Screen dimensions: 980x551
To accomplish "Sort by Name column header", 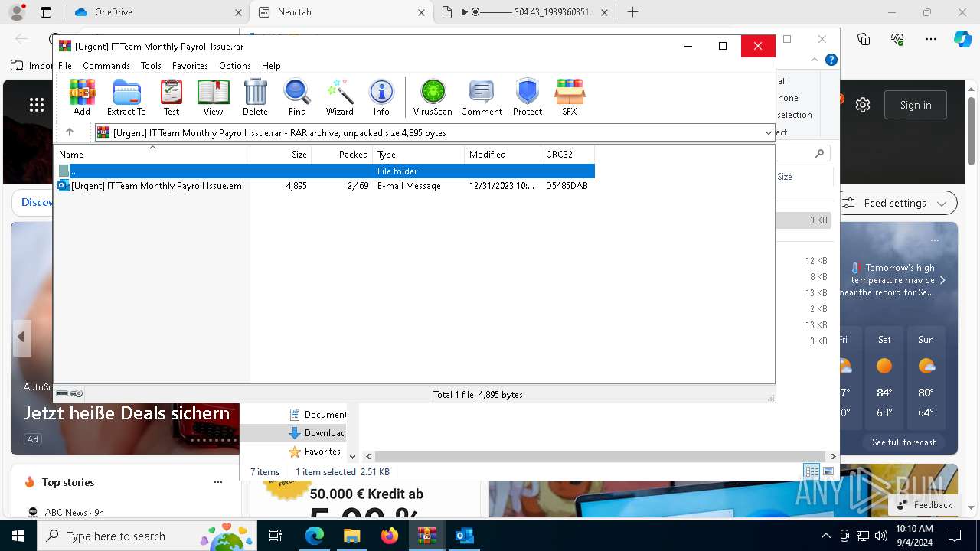I will (153, 155).
